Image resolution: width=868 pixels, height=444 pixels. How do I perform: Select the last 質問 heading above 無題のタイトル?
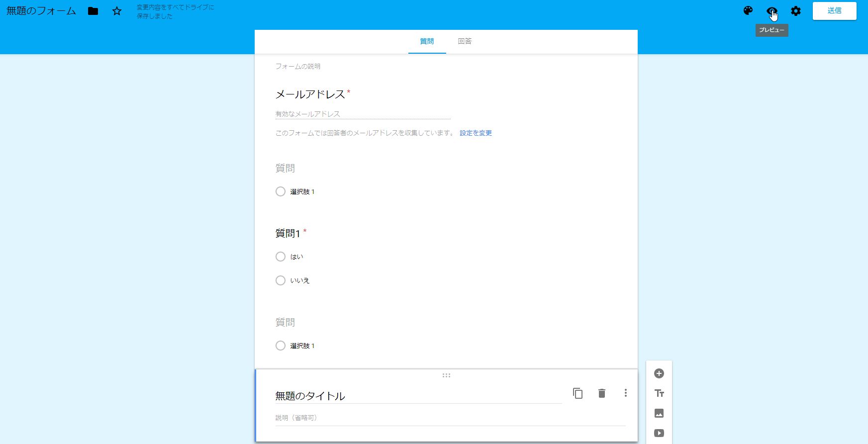tap(285, 322)
